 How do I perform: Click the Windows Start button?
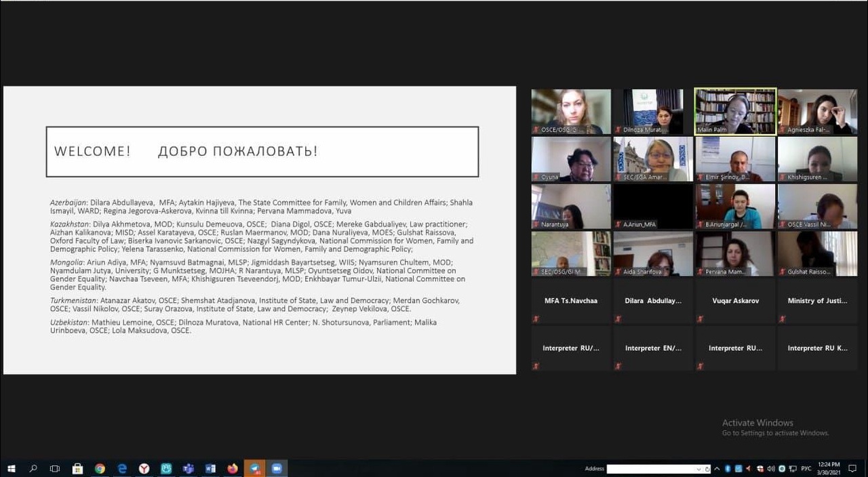point(11,468)
